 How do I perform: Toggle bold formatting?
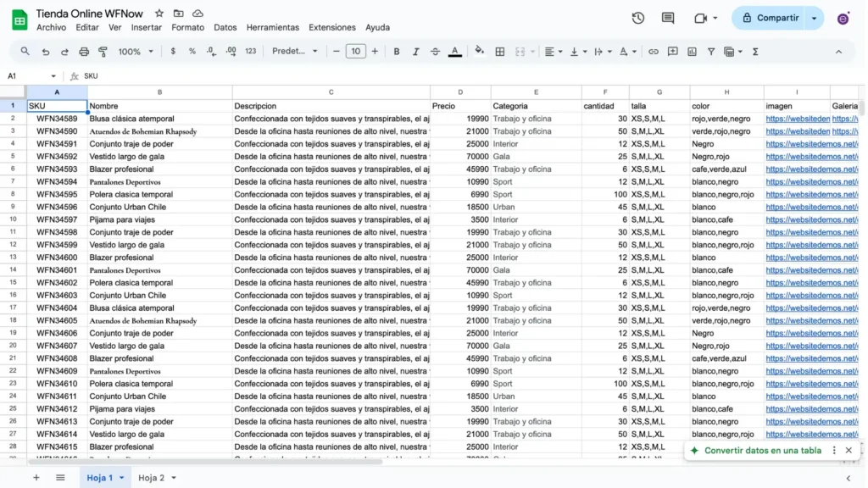click(397, 52)
